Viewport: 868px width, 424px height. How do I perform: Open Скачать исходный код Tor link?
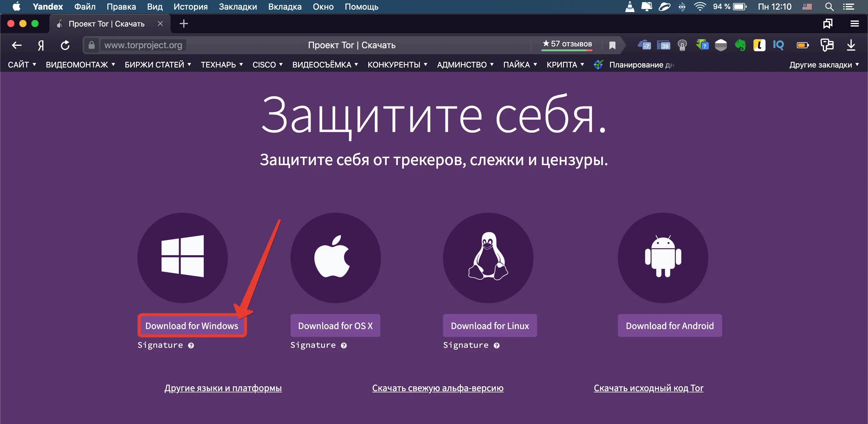[x=649, y=388]
